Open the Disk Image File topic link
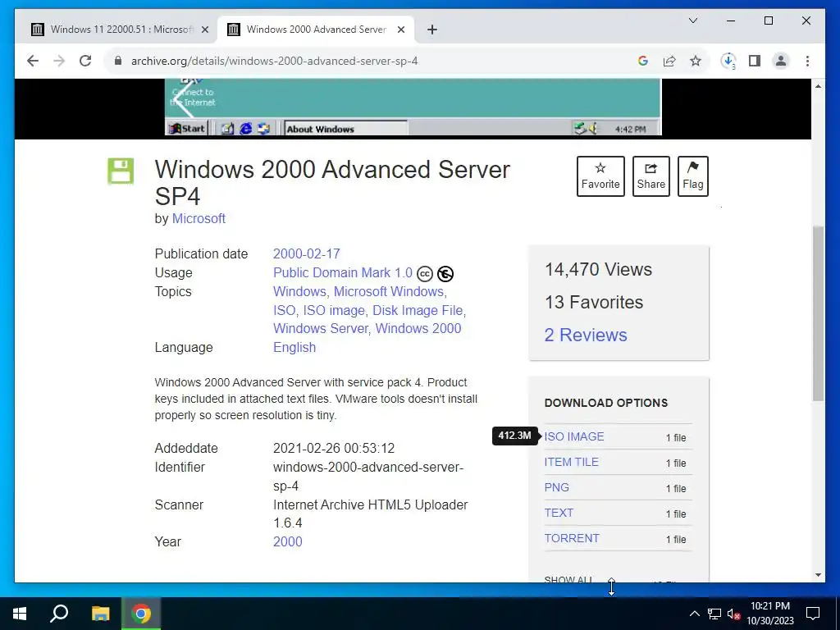Screen dimensions: 840x630 [418, 311]
